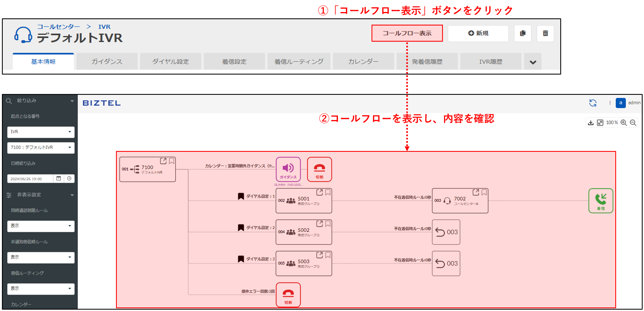Toggle bookmark on node 7002
The image size is (644, 311).
point(484,192)
